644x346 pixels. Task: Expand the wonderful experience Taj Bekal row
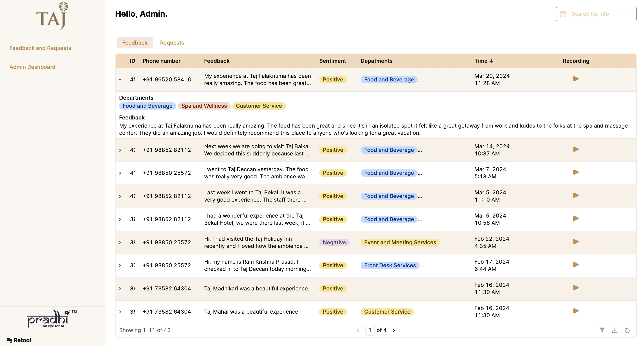pyautogui.click(x=120, y=219)
